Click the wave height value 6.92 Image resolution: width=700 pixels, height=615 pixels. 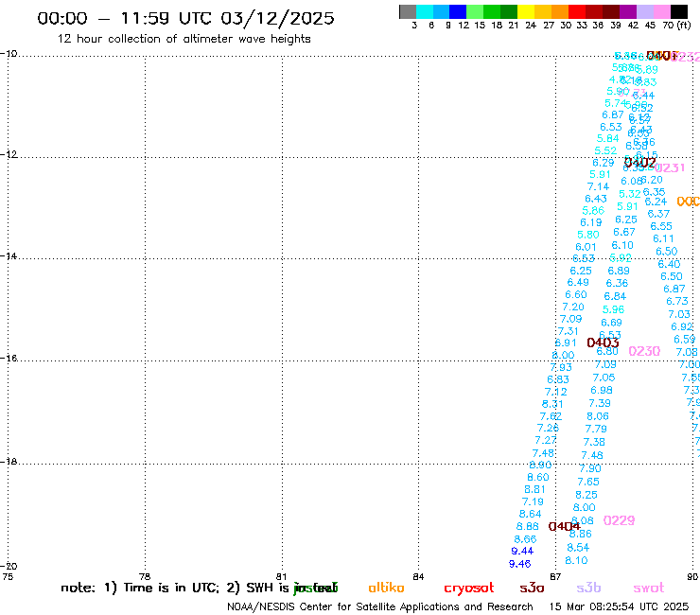coord(682,327)
